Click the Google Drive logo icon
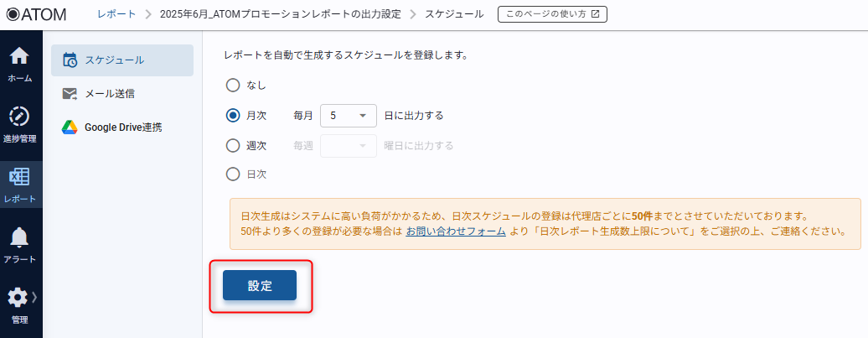Viewport: 868px width, 338px height. pos(70,127)
